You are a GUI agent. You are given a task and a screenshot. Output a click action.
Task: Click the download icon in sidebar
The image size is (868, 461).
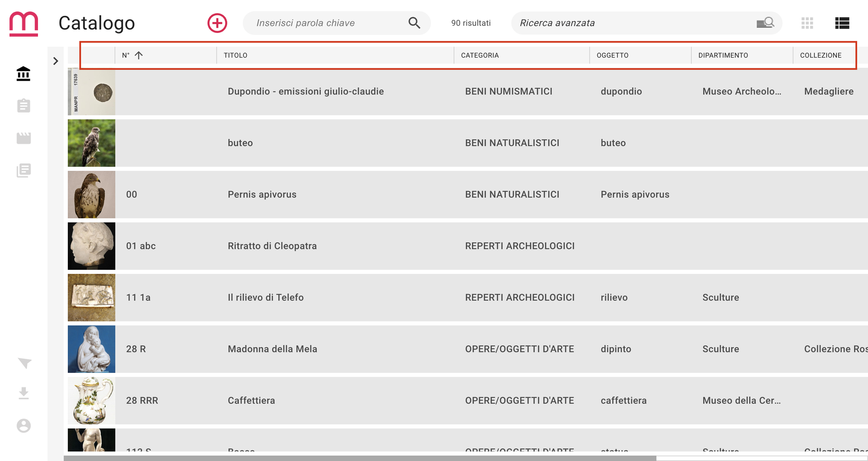[x=24, y=393]
